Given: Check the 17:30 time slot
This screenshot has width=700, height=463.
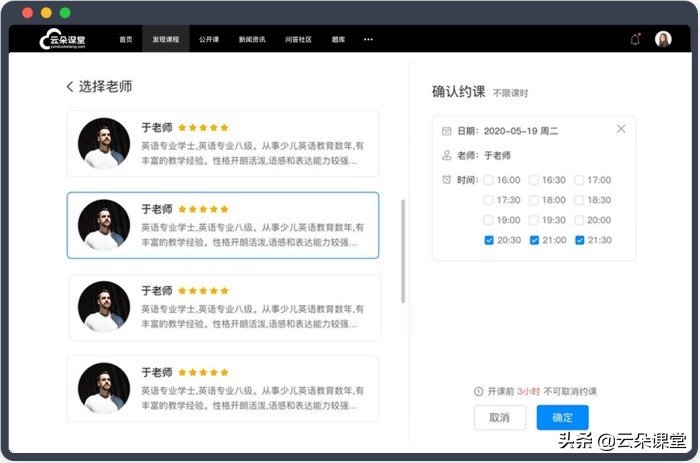Looking at the screenshot, I should pos(488,200).
